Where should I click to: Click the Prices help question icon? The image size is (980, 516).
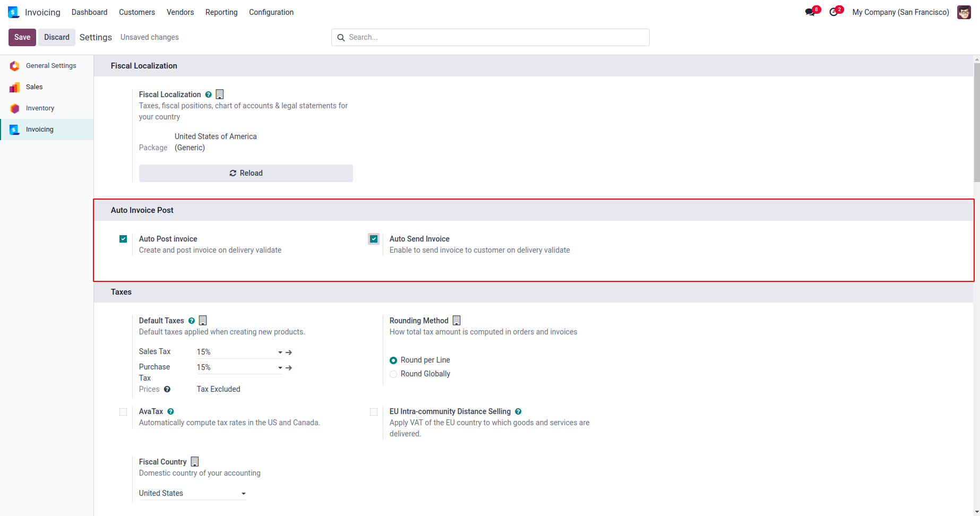(x=167, y=389)
